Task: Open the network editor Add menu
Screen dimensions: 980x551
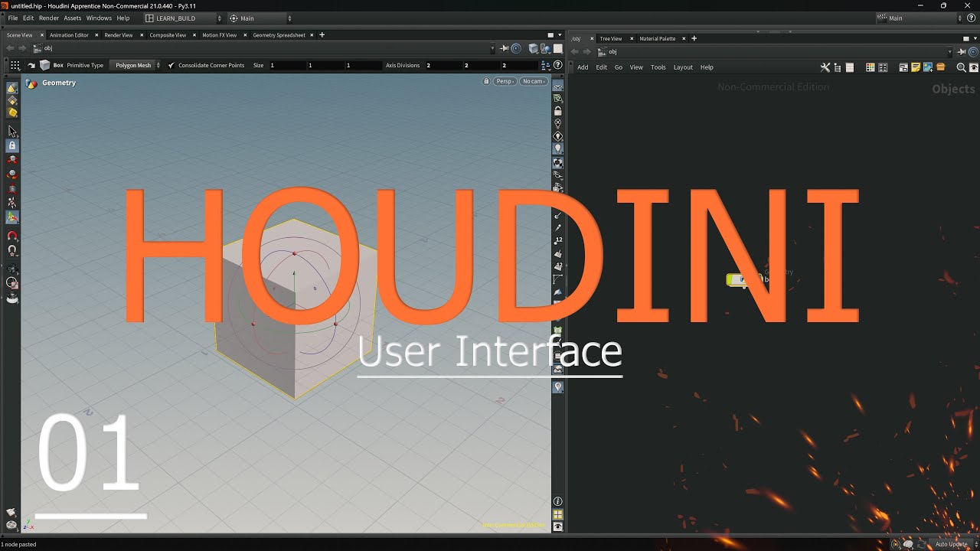Action: click(583, 67)
